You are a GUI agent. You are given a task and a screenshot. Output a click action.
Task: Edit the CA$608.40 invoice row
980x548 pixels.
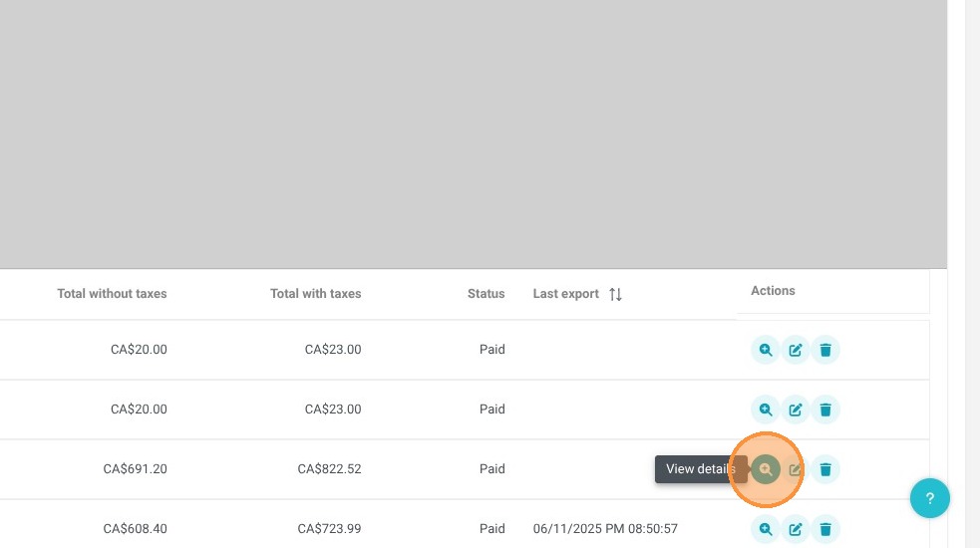[x=795, y=529]
